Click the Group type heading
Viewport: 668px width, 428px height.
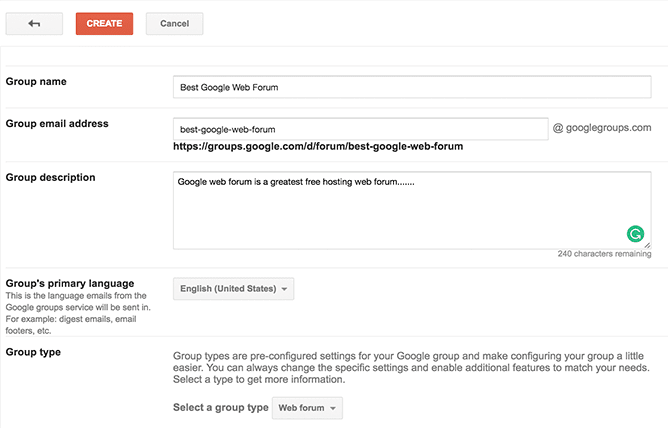coord(33,352)
